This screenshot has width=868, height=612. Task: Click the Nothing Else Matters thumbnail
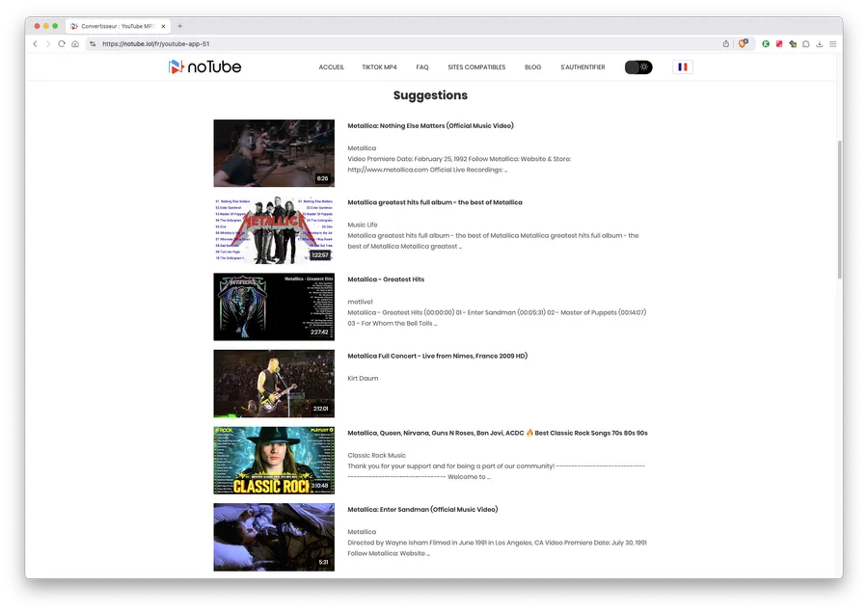(274, 153)
